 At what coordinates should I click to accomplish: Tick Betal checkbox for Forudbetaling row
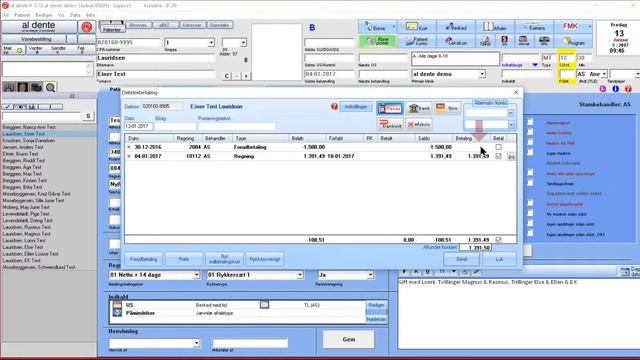tap(498, 147)
